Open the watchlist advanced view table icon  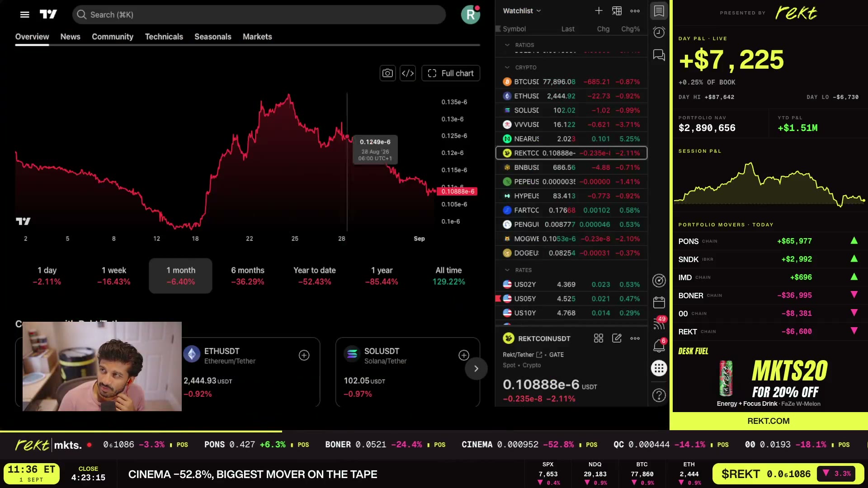[617, 11]
